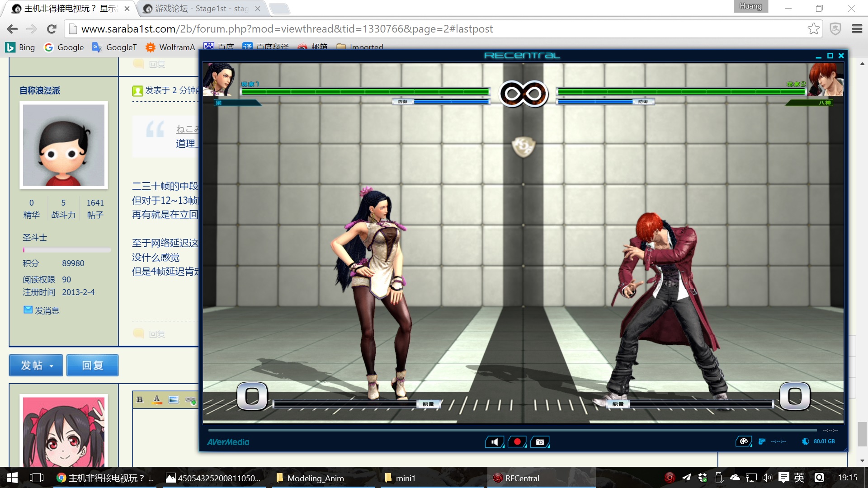
Task: Send a message via 发消息
Action: 41,310
